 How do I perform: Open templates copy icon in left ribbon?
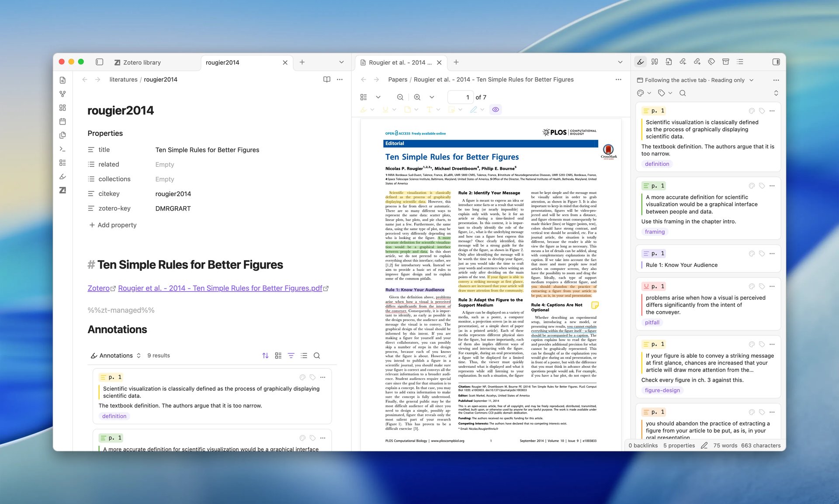[62, 135]
